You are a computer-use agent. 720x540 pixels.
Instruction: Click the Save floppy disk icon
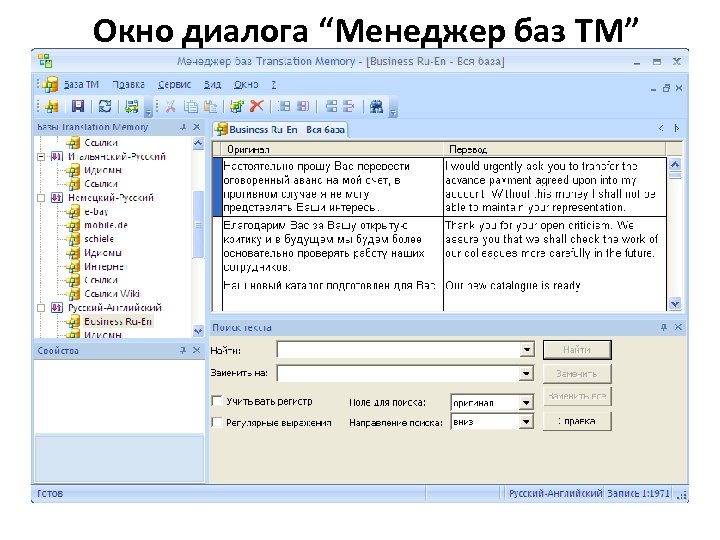point(78,107)
